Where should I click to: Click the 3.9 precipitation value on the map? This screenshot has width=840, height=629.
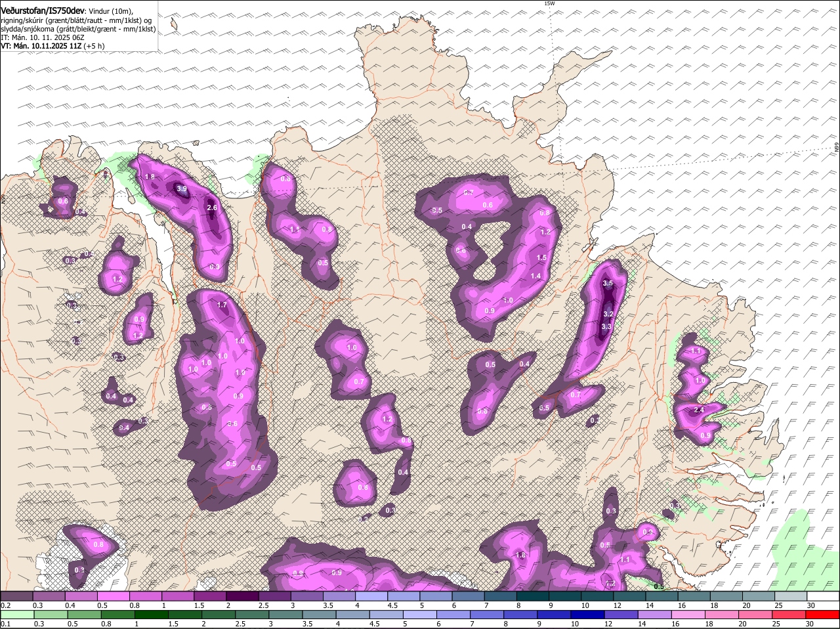pyautogui.click(x=182, y=189)
